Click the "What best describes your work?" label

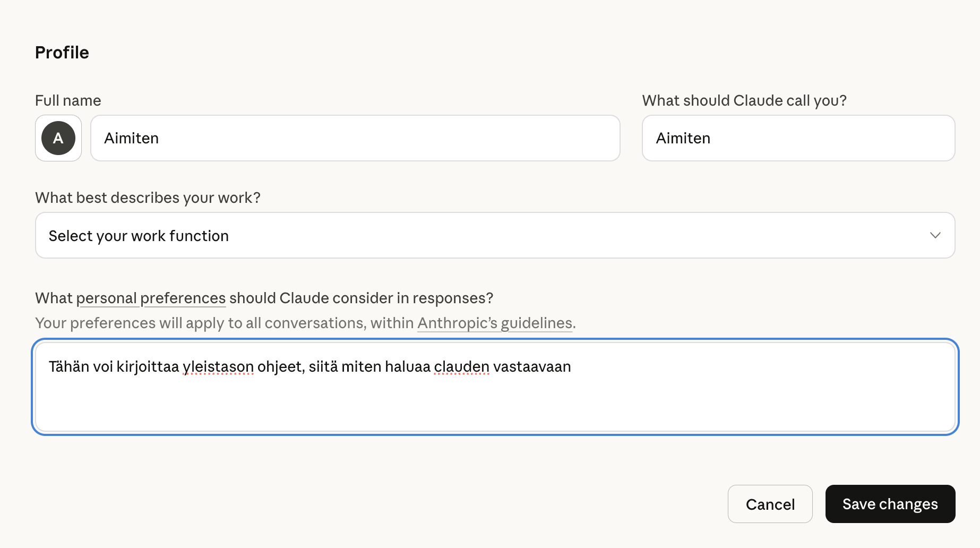pyautogui.click(x=148, y=198)
